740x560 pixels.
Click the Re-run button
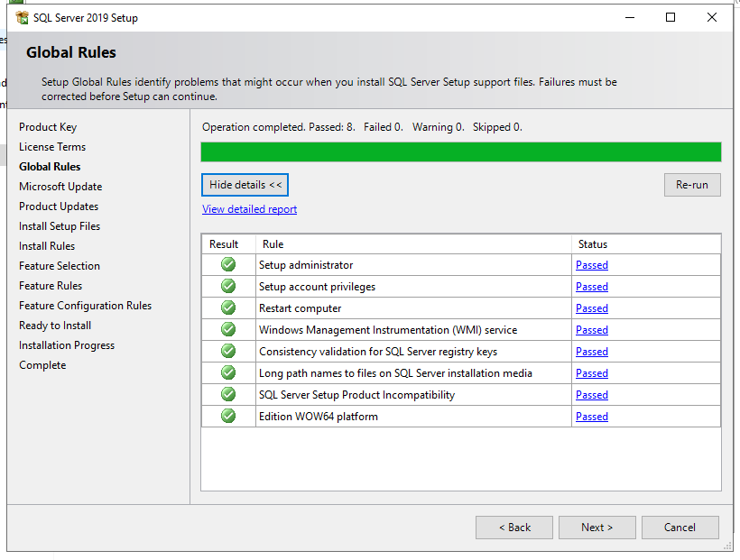(692, 185)
